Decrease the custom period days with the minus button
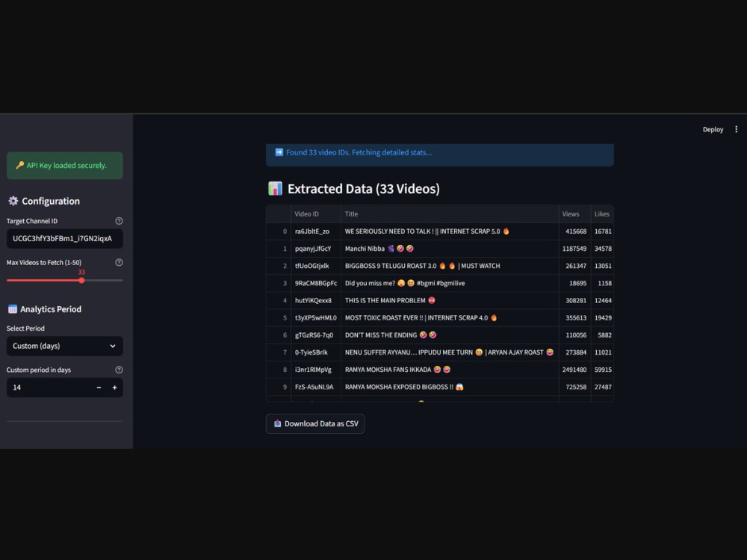The height and width of the screenshot is (560, 747). click(x=99, y=388)
